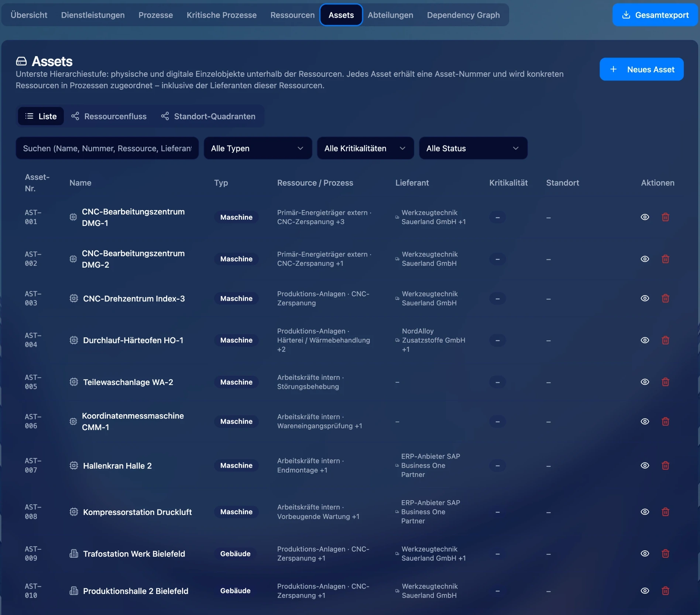Click machine icon beside CNC-Drehzentrum Index-3
This screenshot has height=615, width=700.
[74, 298]
